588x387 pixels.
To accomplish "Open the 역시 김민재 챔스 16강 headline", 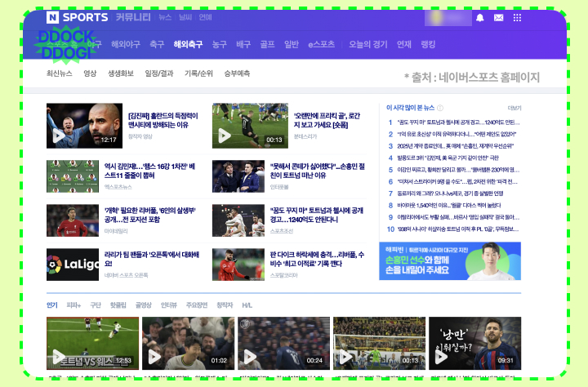I will click(x=149, y=171).
